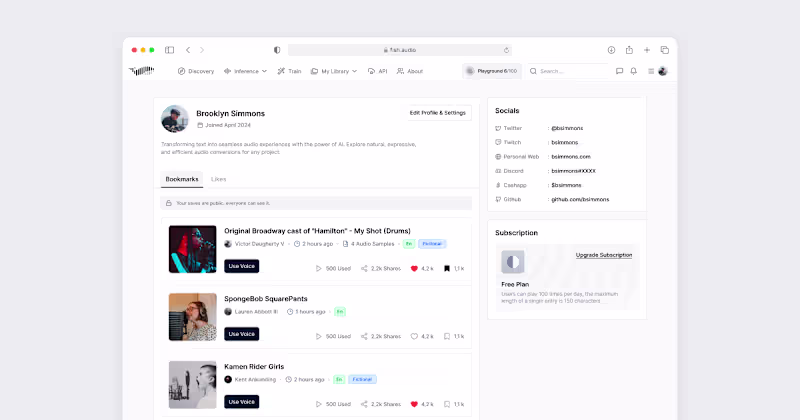Image resolution: width=800 pixels, height=420 pixels.
Task: Click the Search input field
Action: [568, 71]
